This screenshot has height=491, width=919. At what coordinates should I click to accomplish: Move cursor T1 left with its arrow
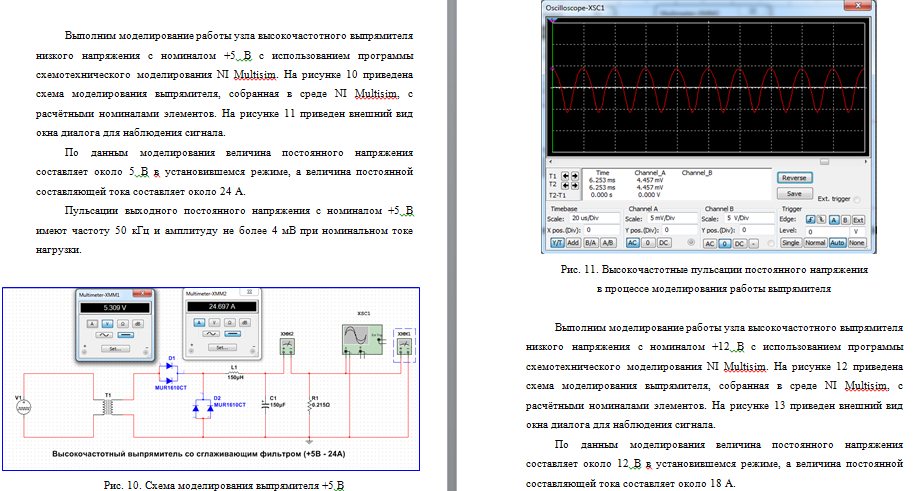tap(565, 176)
